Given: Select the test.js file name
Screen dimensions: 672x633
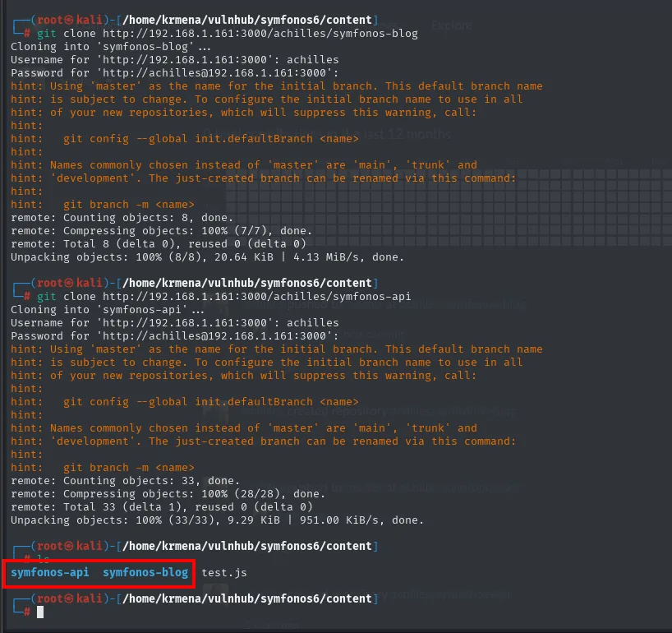Looking at the screenshot, I should [224, 572].
